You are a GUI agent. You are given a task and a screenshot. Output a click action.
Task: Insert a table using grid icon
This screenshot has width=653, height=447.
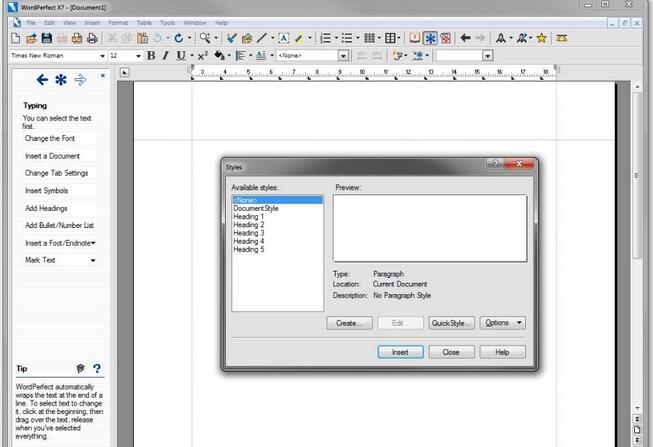[x=390, y=38]
